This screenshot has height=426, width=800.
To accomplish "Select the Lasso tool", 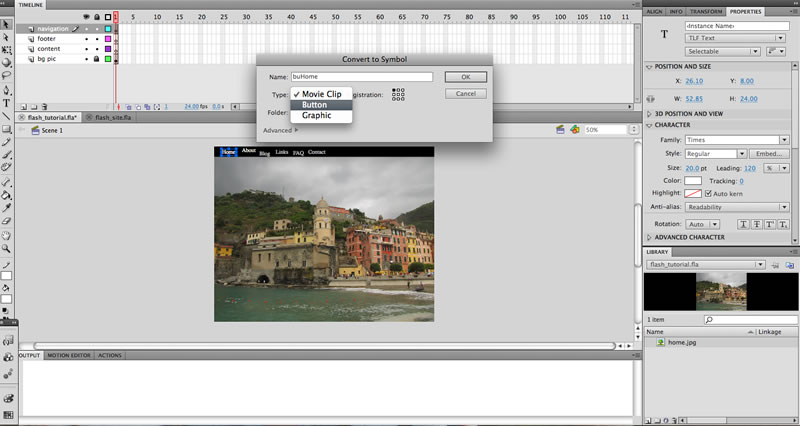I will tap(6, 76).
